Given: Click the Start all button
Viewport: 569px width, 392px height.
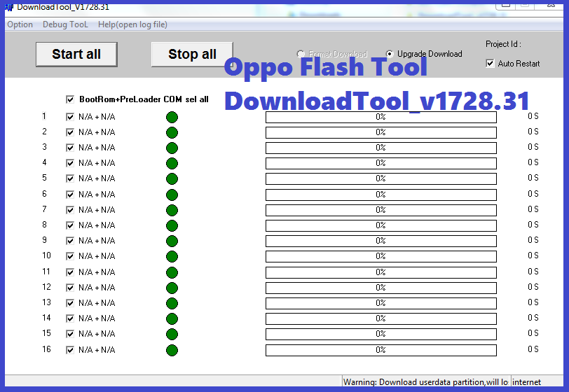Looking at the screenshot, I should click(x=76, y=55).
